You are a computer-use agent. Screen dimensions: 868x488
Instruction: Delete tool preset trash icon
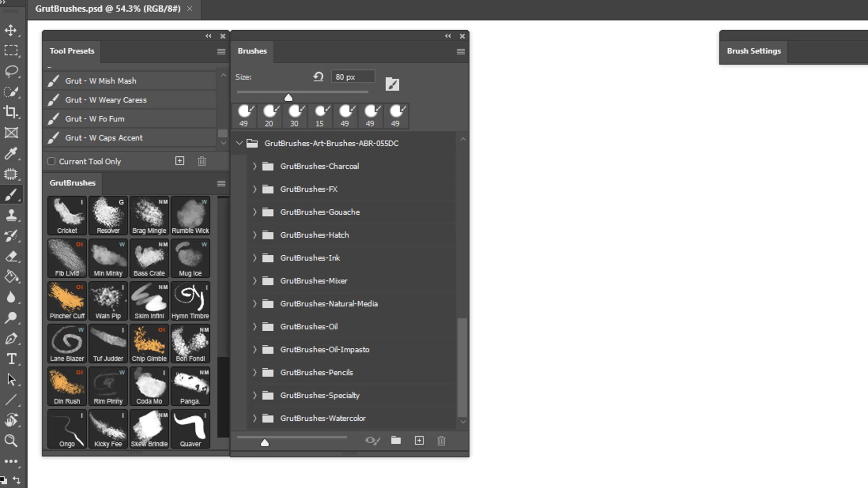coord(202,161)
